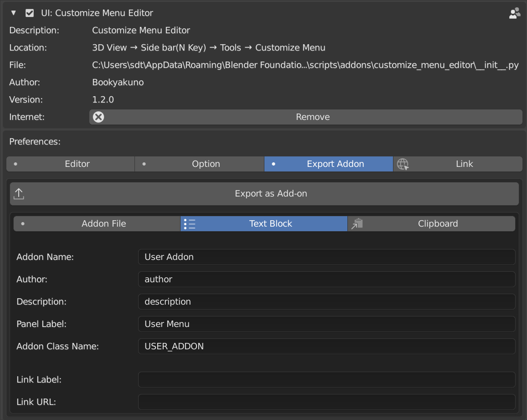Switch to the Editor preferences tab
527x420 pixels.
point(71,164)
